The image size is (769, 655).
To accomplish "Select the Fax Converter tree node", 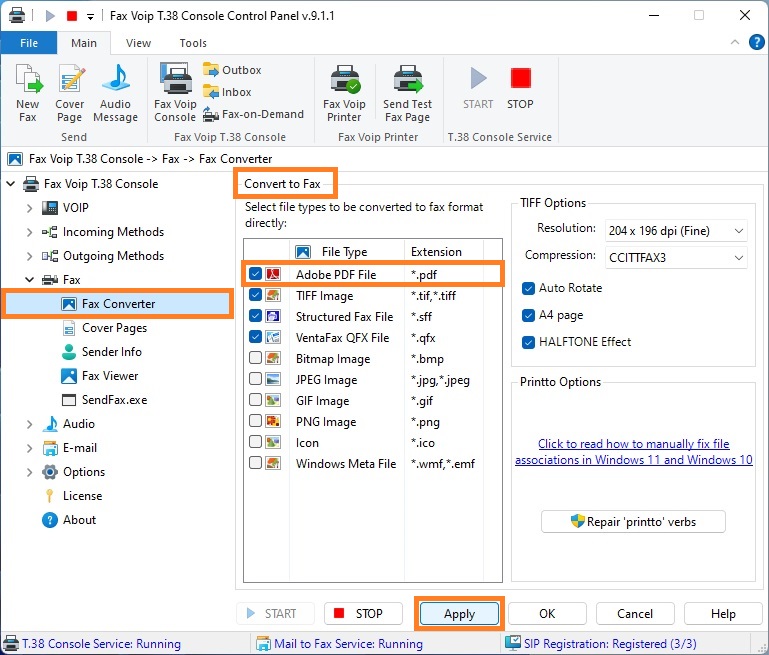I will [x=117, y=304].
